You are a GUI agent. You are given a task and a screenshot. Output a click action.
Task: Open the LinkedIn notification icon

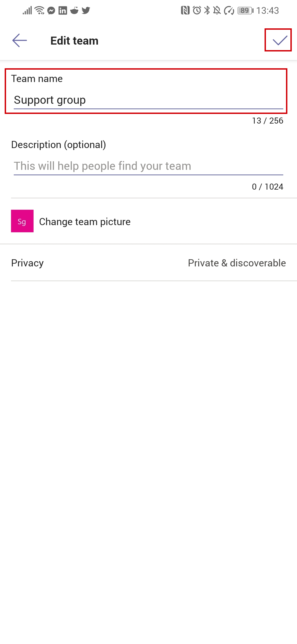click(63, 10)
